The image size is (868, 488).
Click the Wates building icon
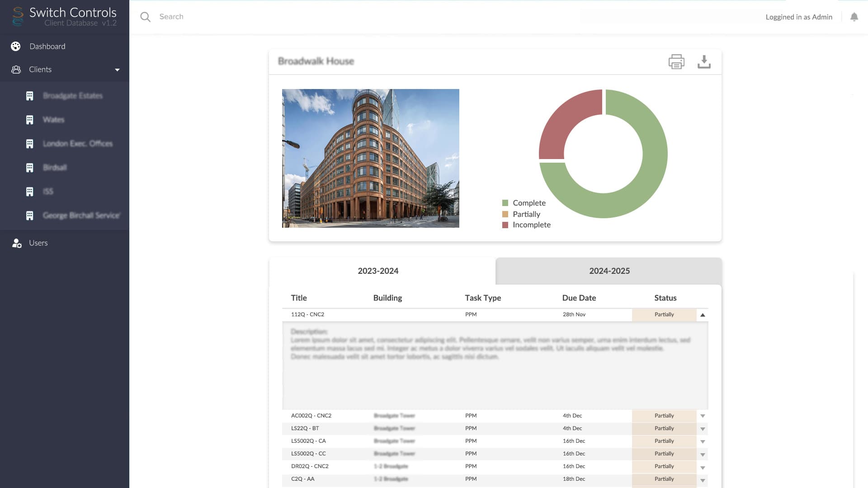[x=30, y=120]
